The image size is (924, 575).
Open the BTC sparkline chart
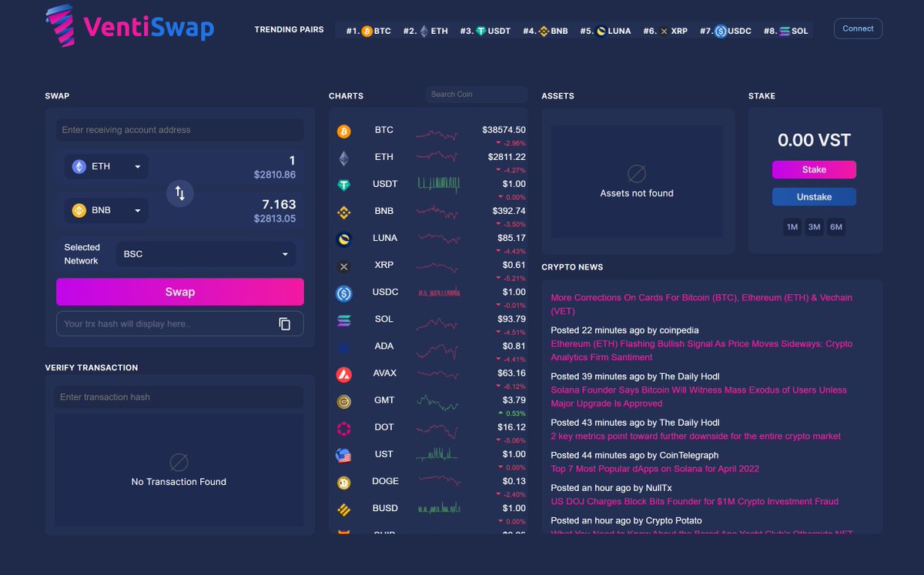click(438, 135)
